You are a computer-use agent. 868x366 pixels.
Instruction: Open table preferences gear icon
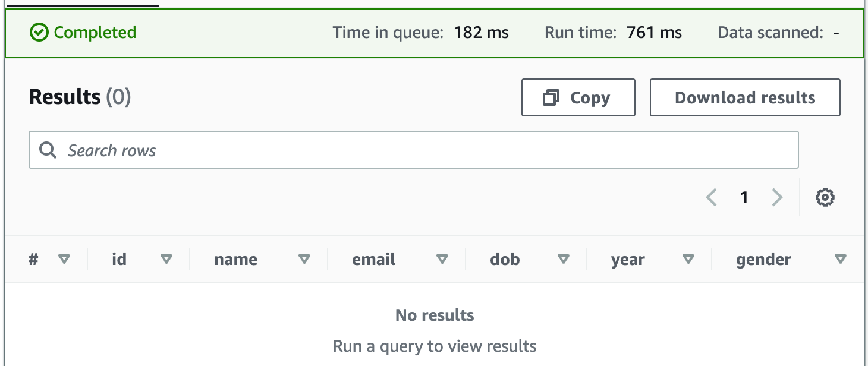[x=825, y=197]
